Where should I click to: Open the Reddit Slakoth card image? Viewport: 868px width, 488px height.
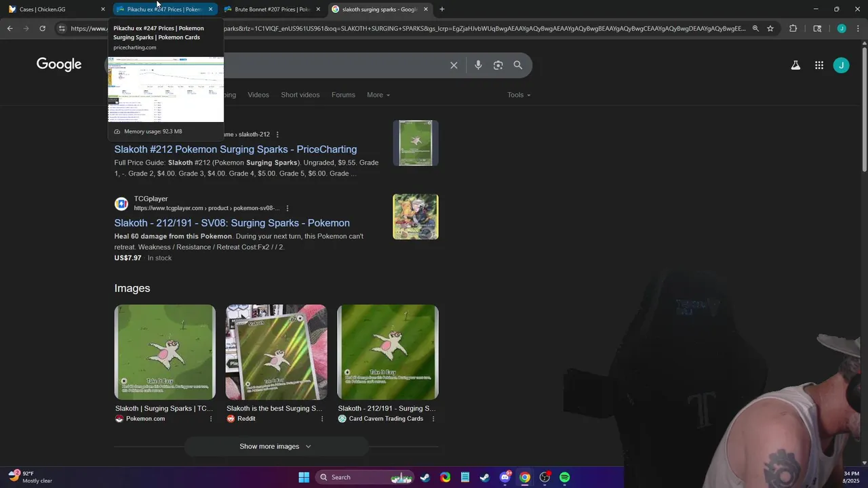coord(276,352)
